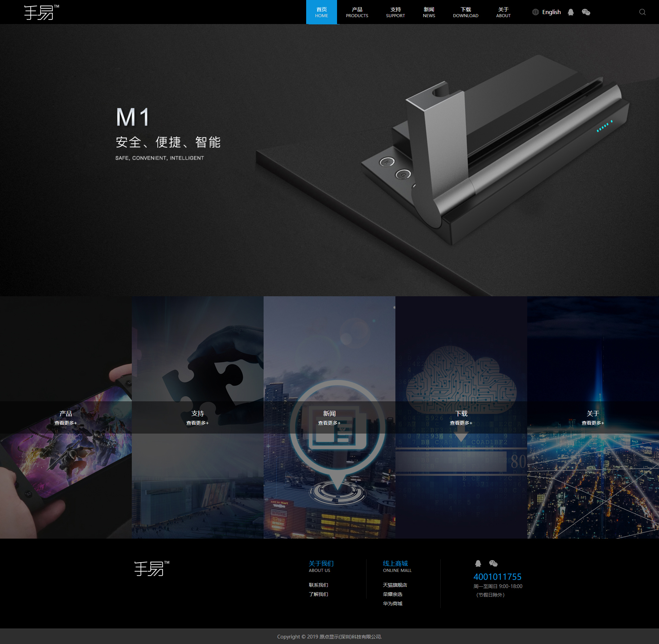Open the 下载 cloud tile title

point(461,413)
